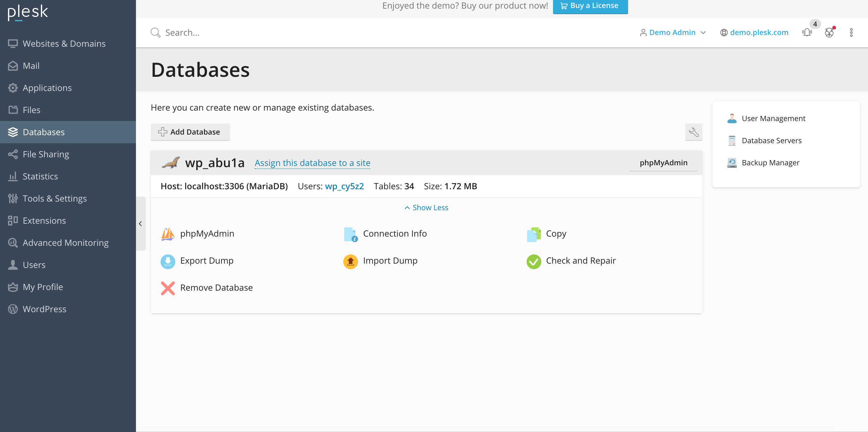Image resolution: width=868 pixels, height=432 pixels.
Task: Go to Mail section
Action: point(68,66)
